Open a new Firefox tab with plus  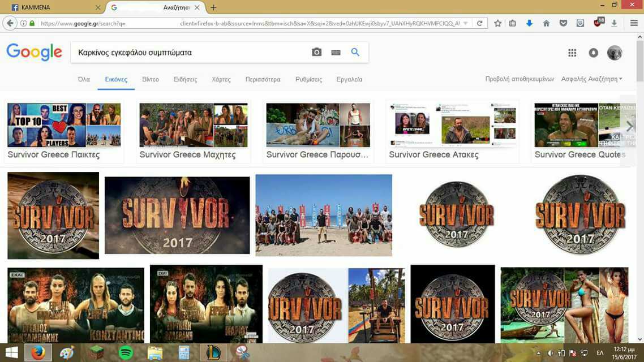(x=213, y=7)
